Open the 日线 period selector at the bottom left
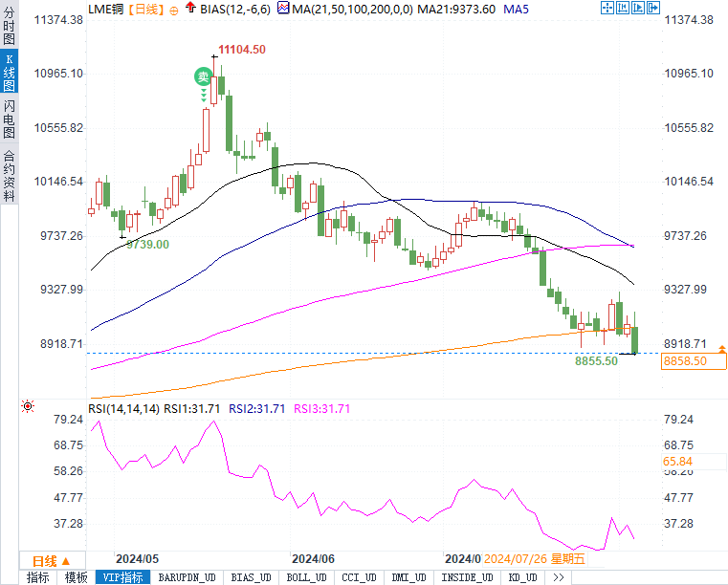728x585 pixels. [x=52, y=561]
